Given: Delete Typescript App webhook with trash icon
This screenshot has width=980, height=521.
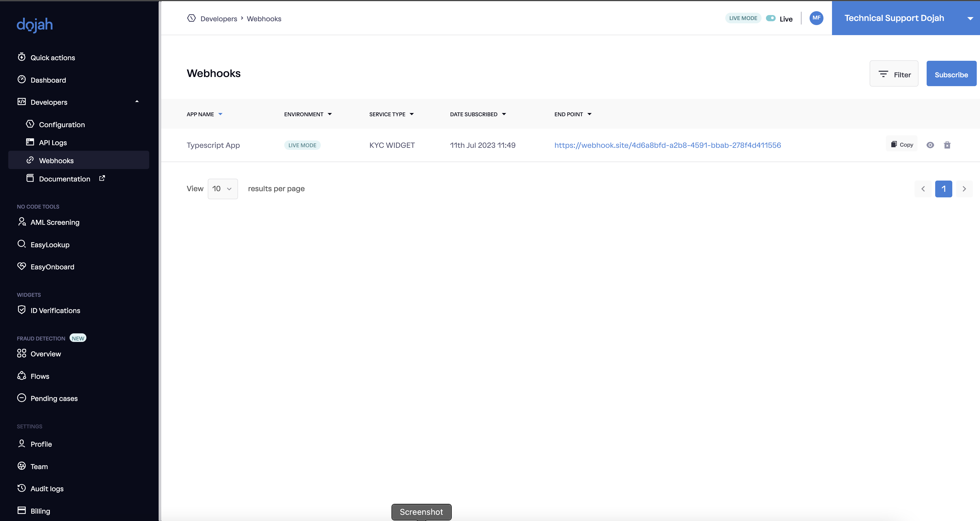Looking at the screenshot, I should click(947, 145).
